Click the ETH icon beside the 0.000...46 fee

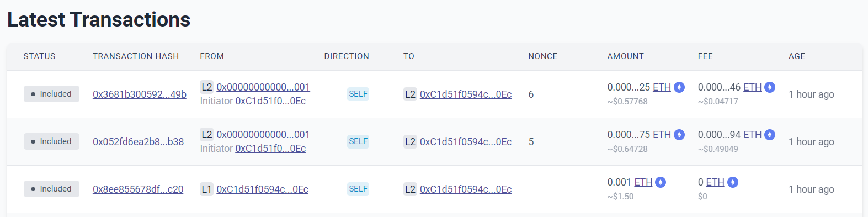[x=770, y=87]
